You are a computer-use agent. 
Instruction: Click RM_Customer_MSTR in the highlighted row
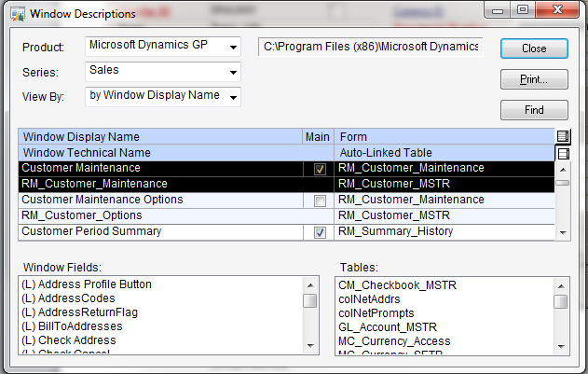click(x=444, y=184)
